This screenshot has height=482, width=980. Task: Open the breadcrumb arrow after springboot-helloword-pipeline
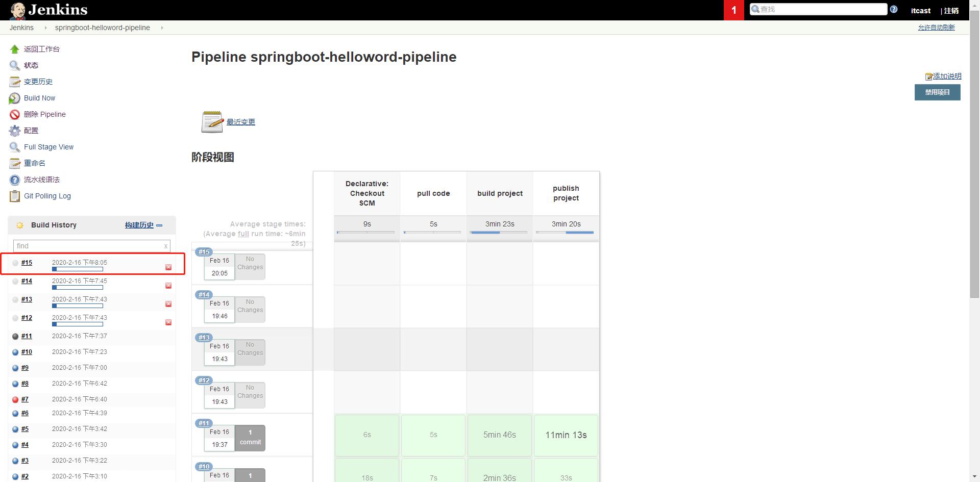pos(162,28)
